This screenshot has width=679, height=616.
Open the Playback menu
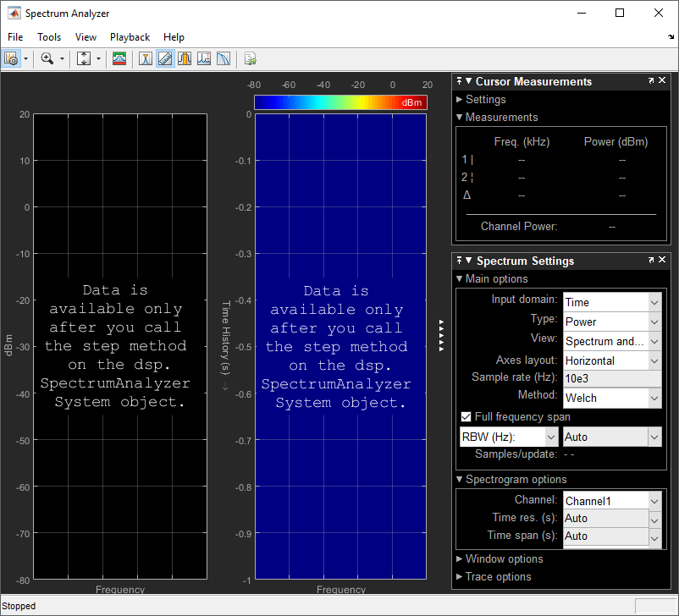[x=130, y=37]
